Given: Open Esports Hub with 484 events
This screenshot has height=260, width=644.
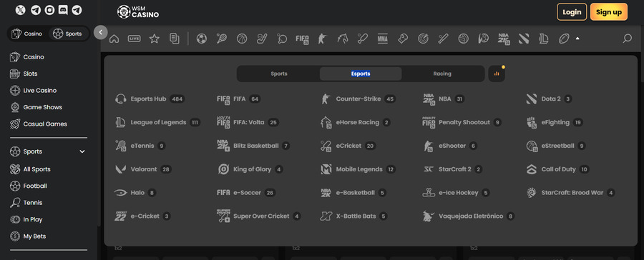Looking at the screenshot, I should pos(150,99).
